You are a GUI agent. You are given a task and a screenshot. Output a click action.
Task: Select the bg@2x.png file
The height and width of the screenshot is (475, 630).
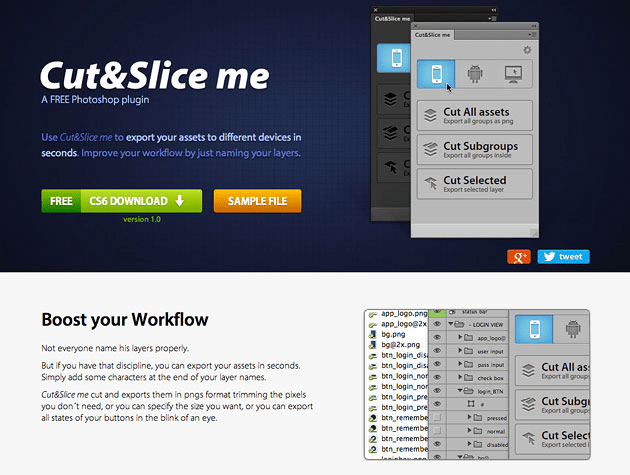click(x=400, y=345)
